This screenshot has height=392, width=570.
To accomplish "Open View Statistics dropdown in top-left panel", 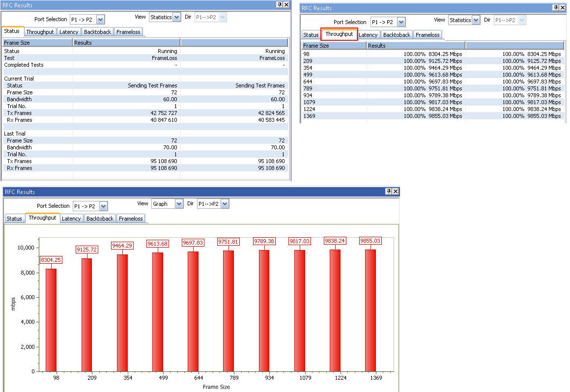I will pos(177,17).
